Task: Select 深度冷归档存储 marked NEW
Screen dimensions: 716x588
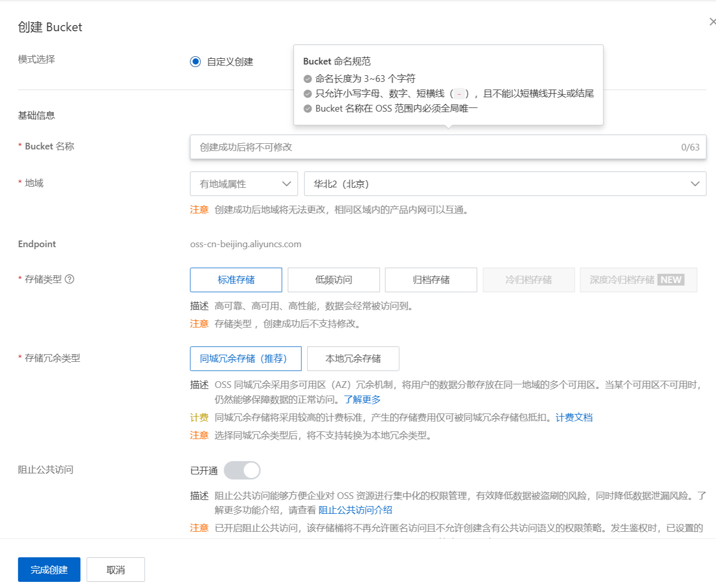Action: [x=638, y=279]
